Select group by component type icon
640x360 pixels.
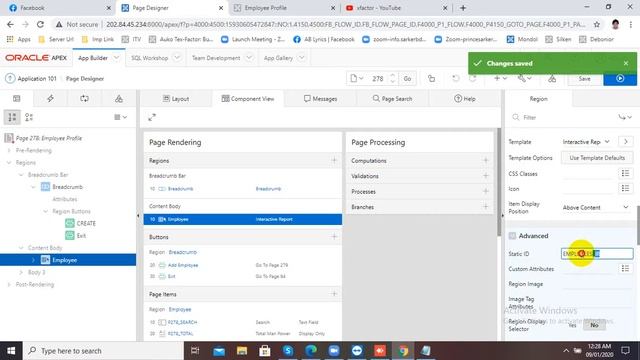[12, 118]
